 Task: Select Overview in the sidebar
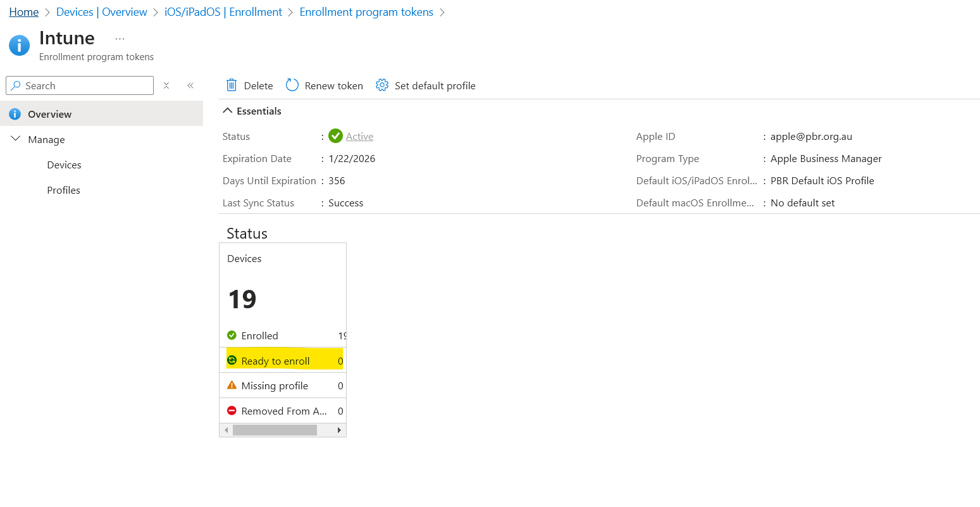point(101,114)
